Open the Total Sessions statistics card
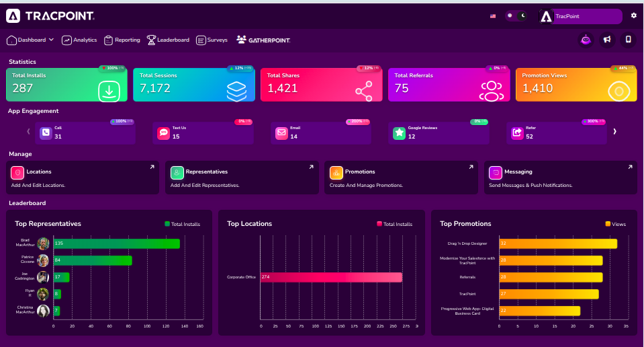 coord(194,84)
